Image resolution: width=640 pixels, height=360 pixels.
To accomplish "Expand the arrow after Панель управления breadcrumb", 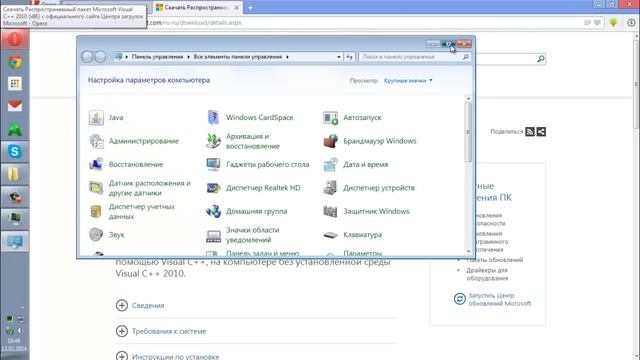I will click(188, 57).
